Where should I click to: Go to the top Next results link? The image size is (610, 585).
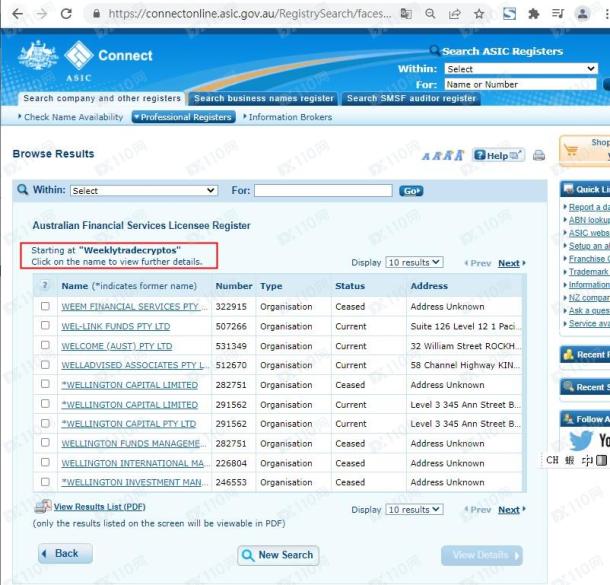(509, 263)
